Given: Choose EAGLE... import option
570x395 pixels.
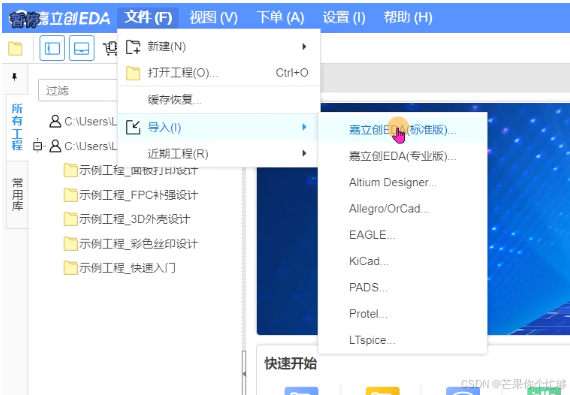Looking at the screenshot, I should coord(402,235).
